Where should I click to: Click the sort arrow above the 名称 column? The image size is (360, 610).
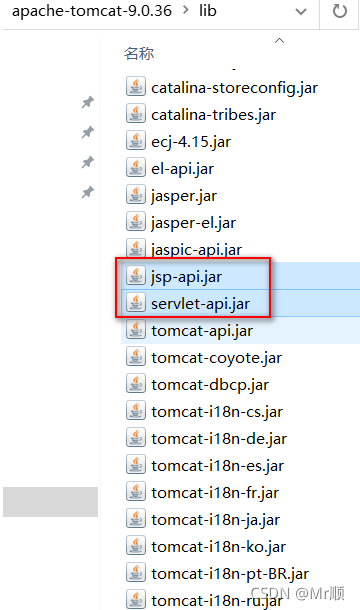pyautogui.click(x=279, y=40)
